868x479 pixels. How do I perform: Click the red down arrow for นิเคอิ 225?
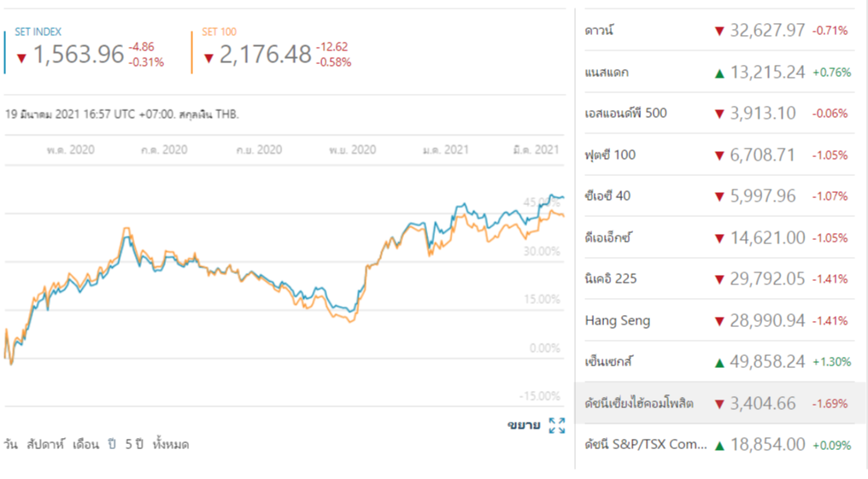719,279
